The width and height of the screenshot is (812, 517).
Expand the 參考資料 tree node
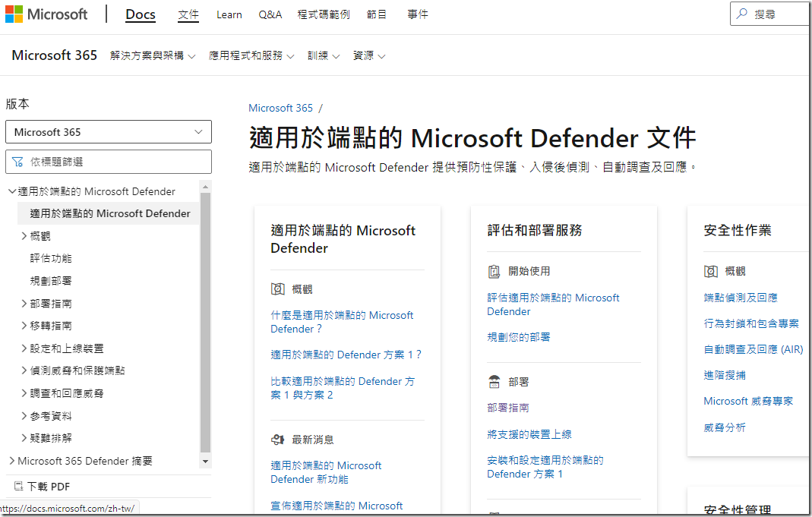24,415
